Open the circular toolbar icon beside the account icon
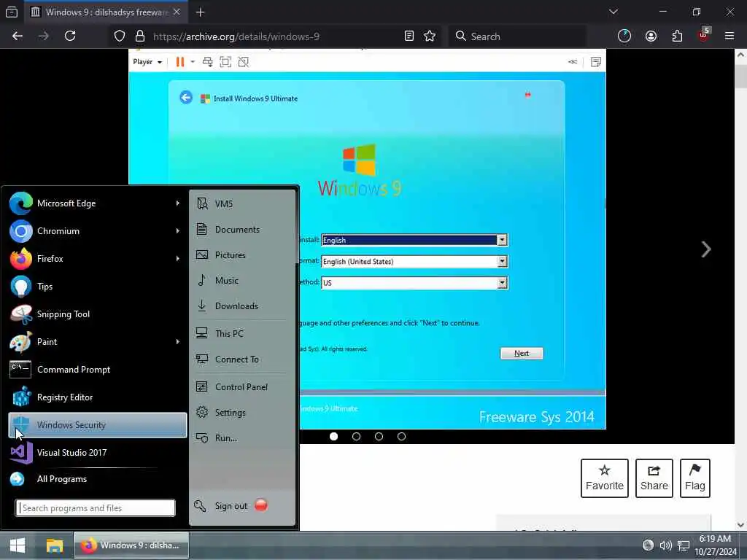This screenshot has height=560, width=747. click(624, 36)
